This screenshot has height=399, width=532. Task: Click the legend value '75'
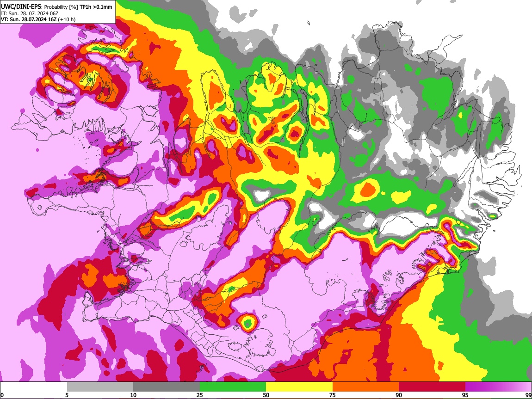(x=333, y=395)
